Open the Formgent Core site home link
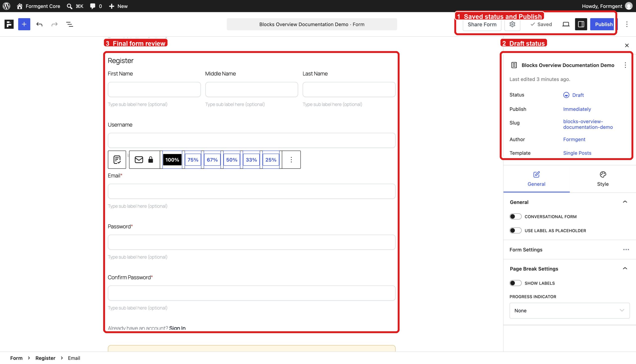The width and height of the screenshot is (636, 364). click(39, 6)
